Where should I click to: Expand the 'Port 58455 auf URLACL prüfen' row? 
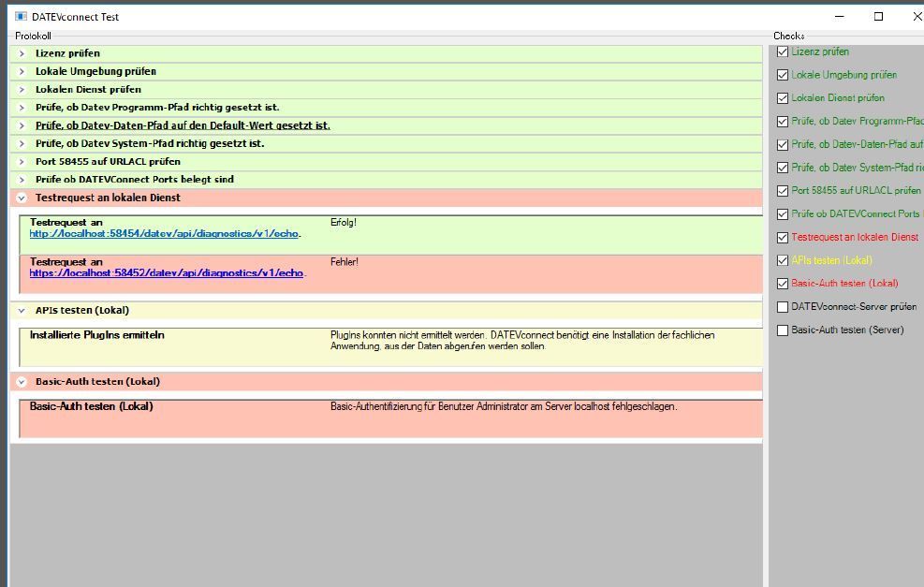[22, 162]
